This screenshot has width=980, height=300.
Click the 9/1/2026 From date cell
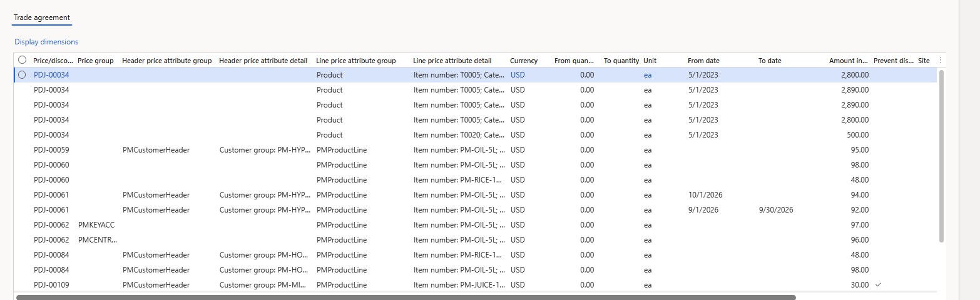(x=703, y=210)
